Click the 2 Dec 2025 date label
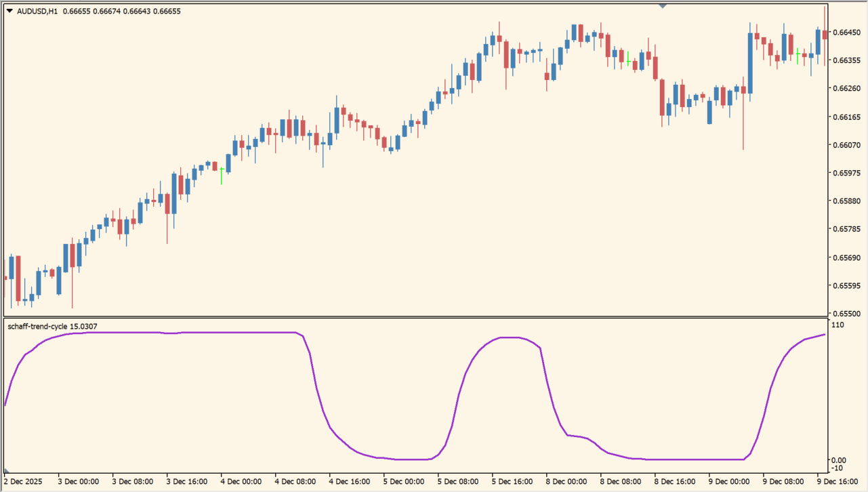The height and width of the screenshot is (492, 868). pos(23,482)
